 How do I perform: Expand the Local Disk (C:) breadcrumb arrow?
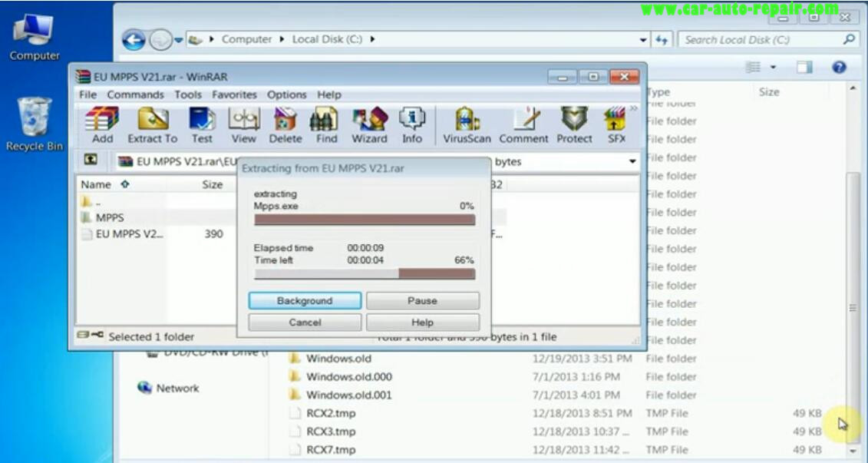pyautogui.click(x=372, y=39)
